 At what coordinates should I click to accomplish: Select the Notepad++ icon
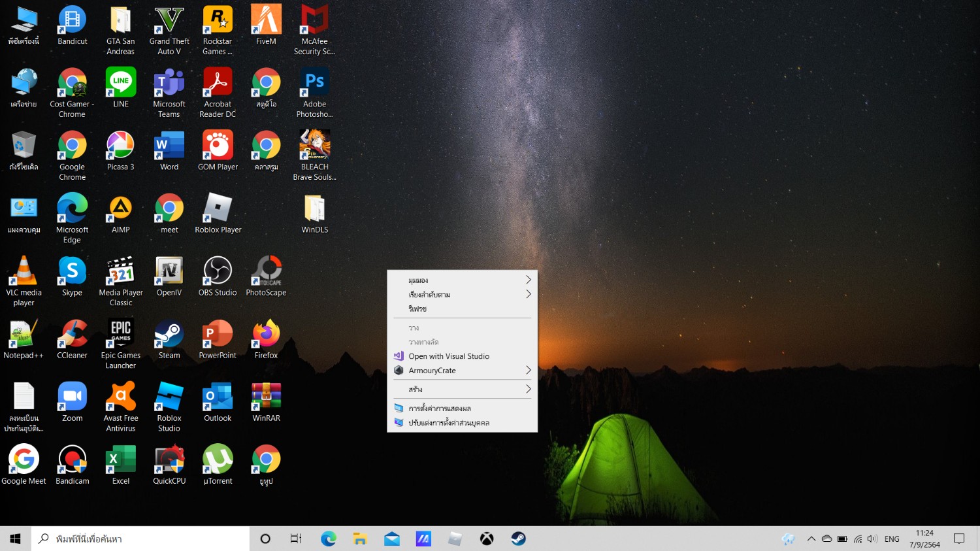24,339
